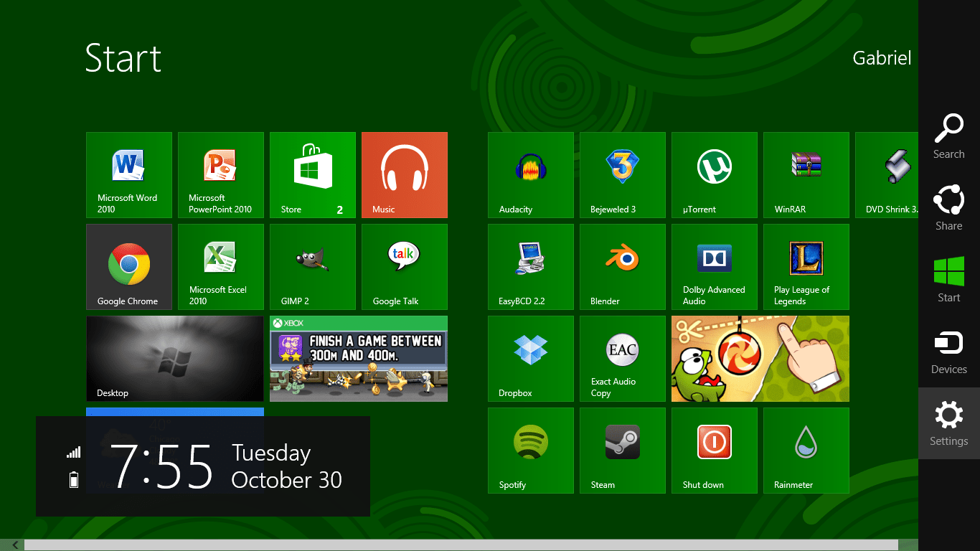Image resolution: width=980 pixels, height=551 pixels.
Task: Click the battery status icon
Action: point(74,479)
